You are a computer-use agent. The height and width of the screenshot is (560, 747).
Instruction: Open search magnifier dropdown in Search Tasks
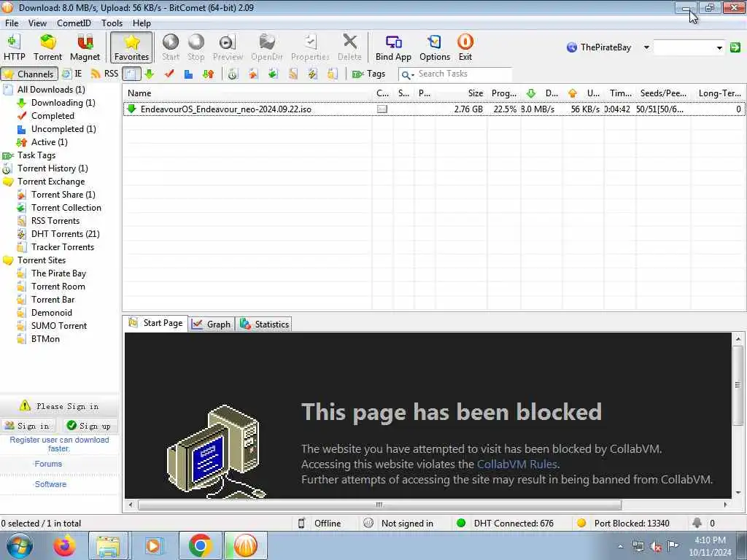coord(407,75)
